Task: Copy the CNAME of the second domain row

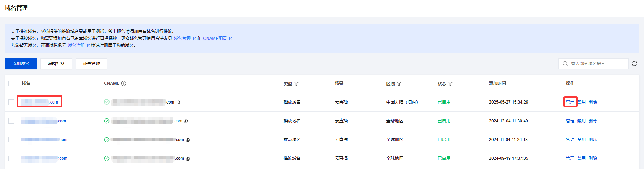Action: point(186,121)
